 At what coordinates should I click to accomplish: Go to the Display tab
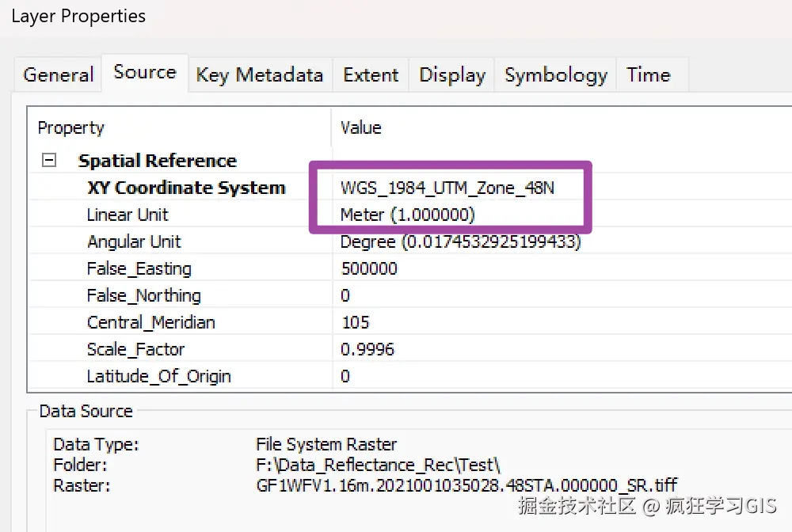452,75
